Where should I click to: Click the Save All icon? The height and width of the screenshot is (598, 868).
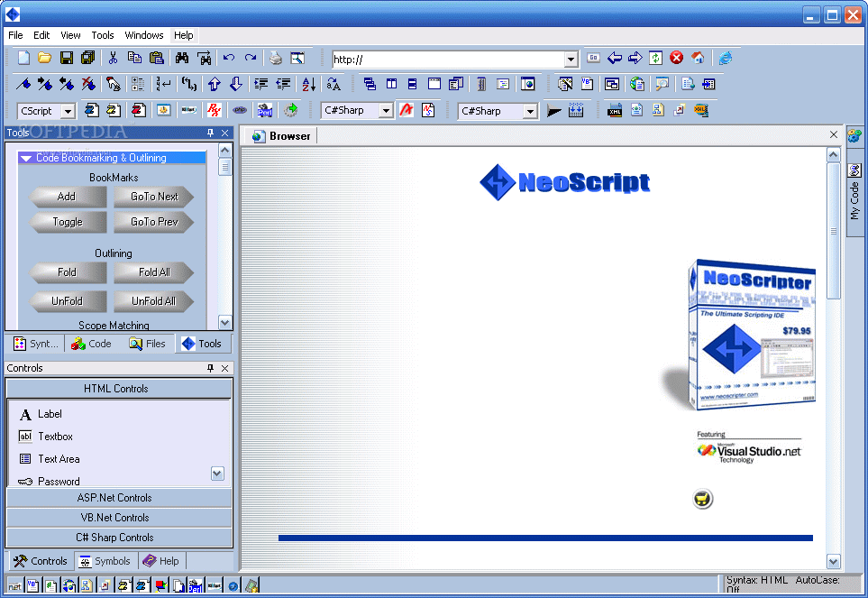(x=87, y=58)
